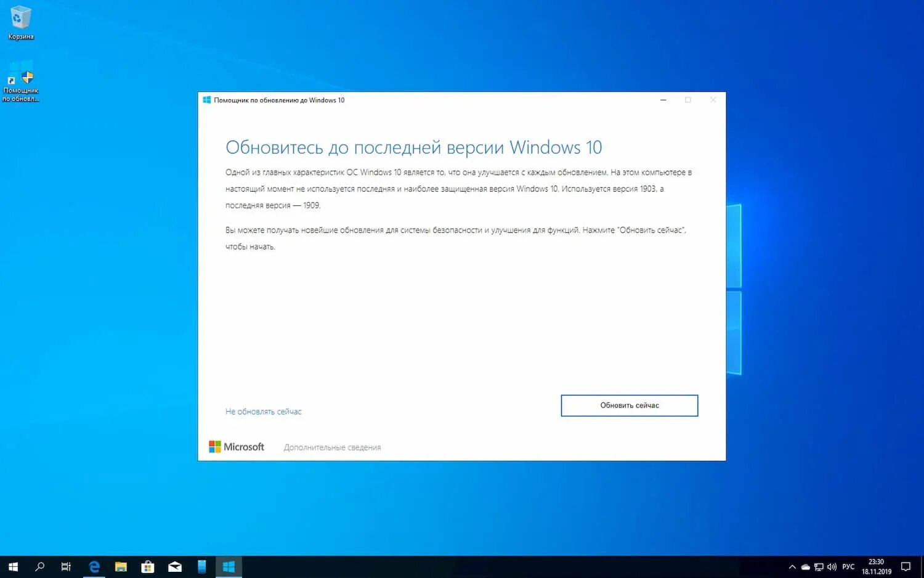Viewport: 924px width, 578px height.
Task: Open Microsoft Store from the taskbar
Action: 148,567
